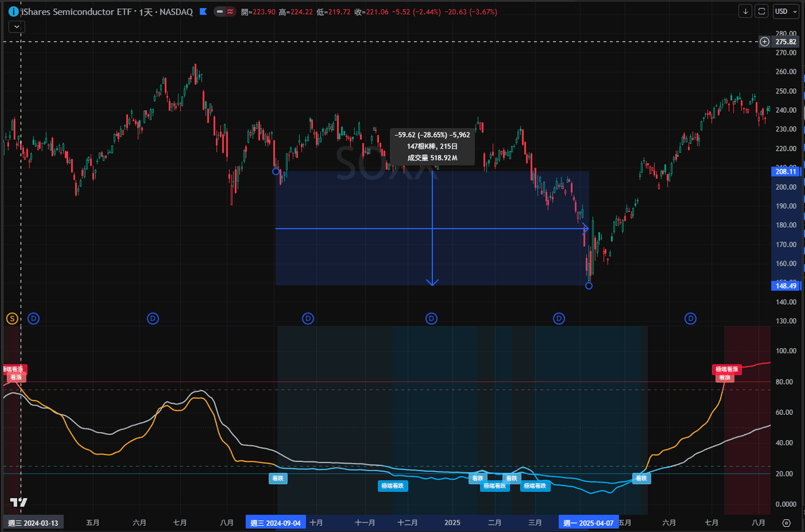This screenshot has height=532, width=805.
Task: Click the 週一 2025-04-07 date label
Action: pyautogui.click(x=588, y=523)
